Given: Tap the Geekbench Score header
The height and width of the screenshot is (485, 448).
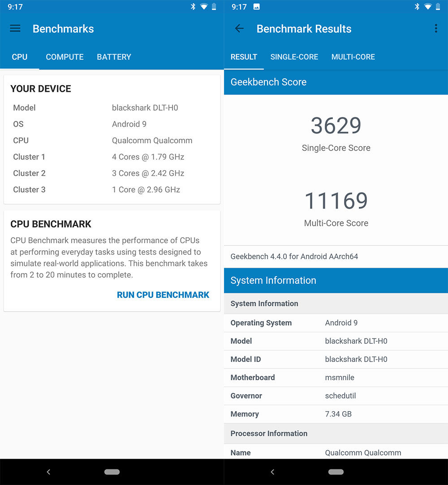Looking at the screenshot, I should click(x=336, y=82).
